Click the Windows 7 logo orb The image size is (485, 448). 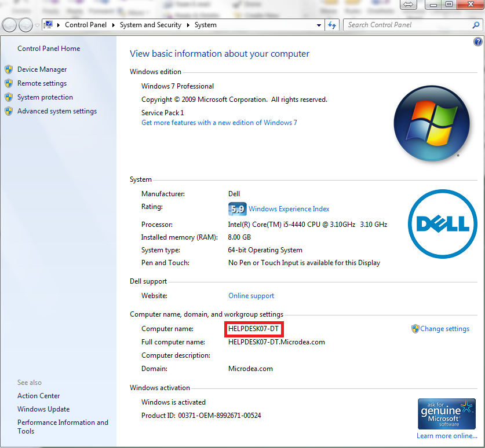tap(432, 123)
